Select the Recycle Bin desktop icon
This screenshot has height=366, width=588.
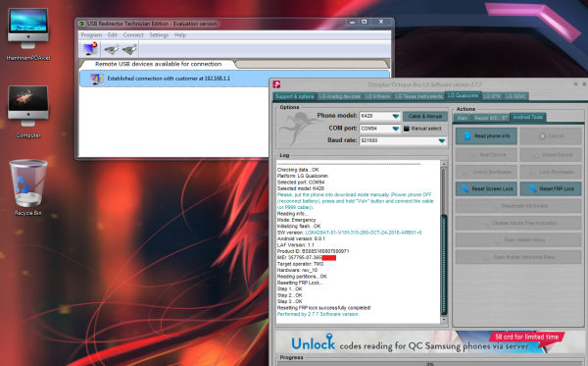click(x=28, y=187)
